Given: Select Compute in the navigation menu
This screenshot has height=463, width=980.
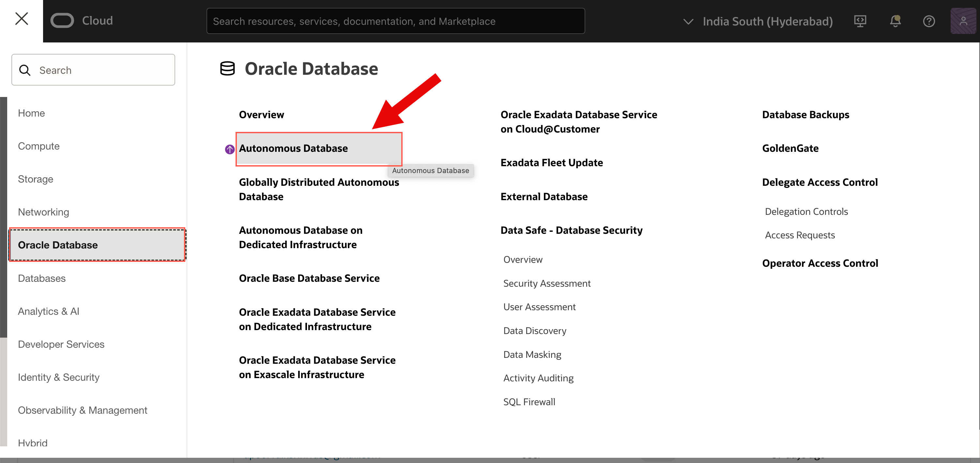Looking at the screenshot, I should point(39,146).
